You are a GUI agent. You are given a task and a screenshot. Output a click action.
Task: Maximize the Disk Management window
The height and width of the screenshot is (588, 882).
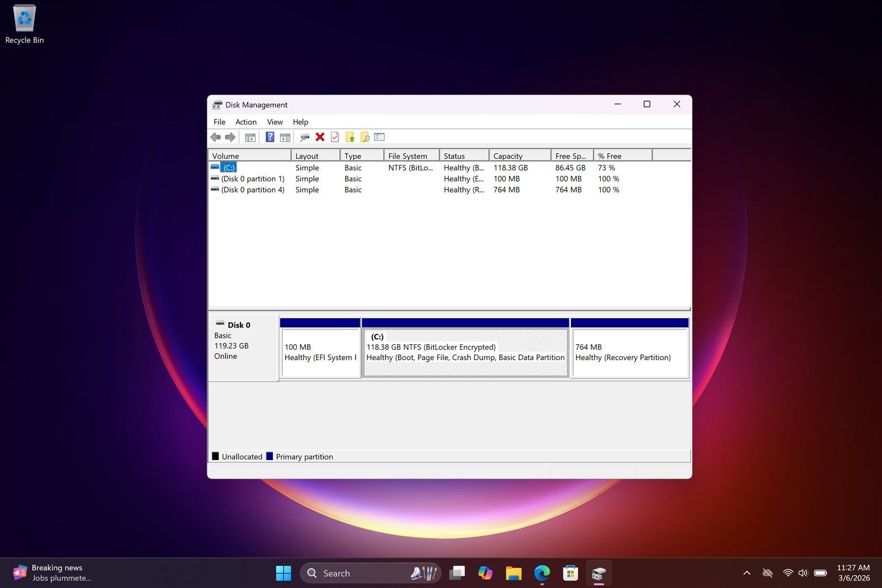tap(647, 104)
